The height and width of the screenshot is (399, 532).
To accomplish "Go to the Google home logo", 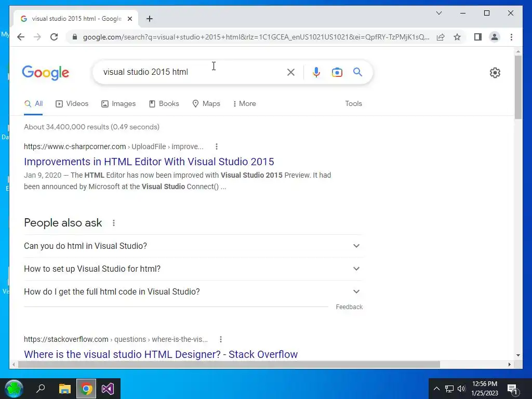I will (x=46, y=73).
